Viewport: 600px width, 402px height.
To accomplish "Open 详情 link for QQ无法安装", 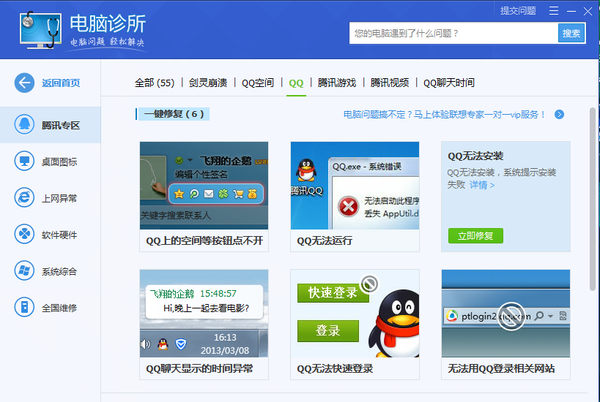I will pyautogui.click(x=482, y=185).
